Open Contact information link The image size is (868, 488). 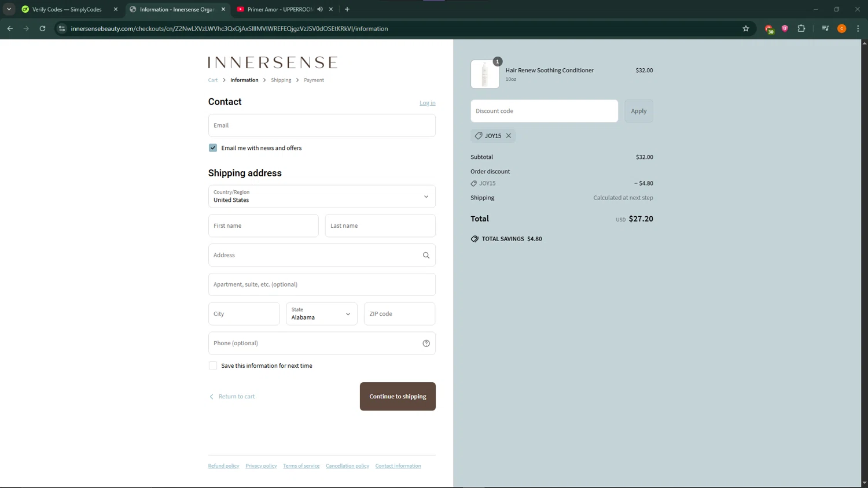pos(398,466)
